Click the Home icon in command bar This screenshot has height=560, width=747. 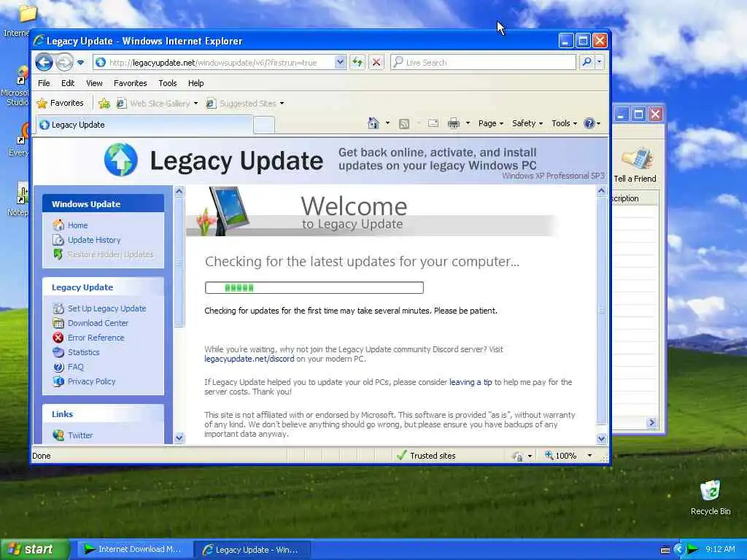[373, 123]
